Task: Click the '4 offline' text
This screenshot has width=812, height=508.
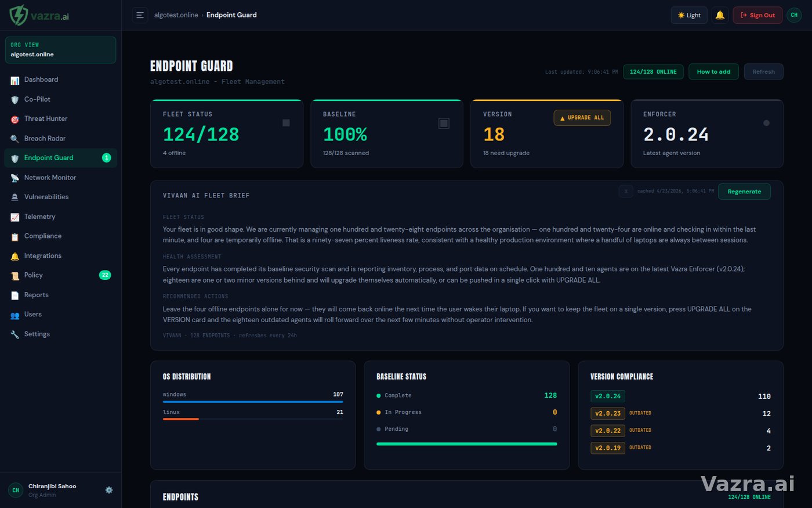Action: [x=175, y=153]
